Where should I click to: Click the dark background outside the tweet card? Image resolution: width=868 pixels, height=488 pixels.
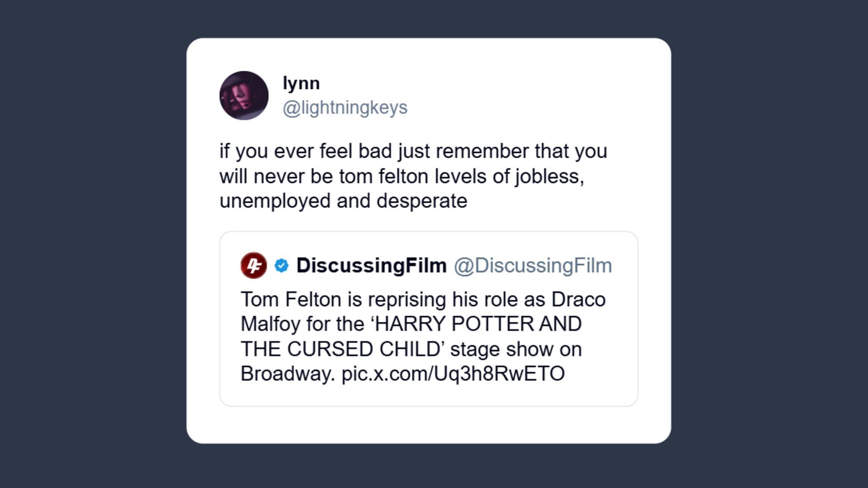[x=90, y=244]
